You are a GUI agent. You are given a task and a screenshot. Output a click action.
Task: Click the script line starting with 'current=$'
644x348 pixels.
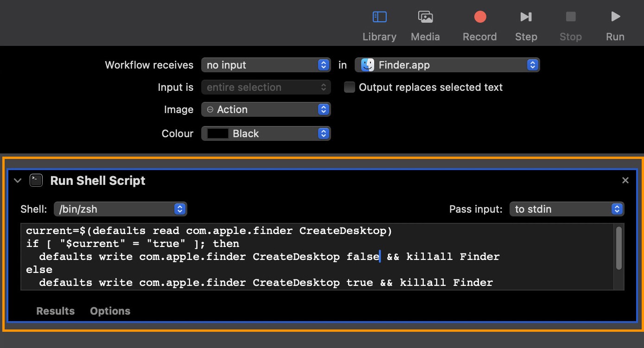tap(209, 230)
